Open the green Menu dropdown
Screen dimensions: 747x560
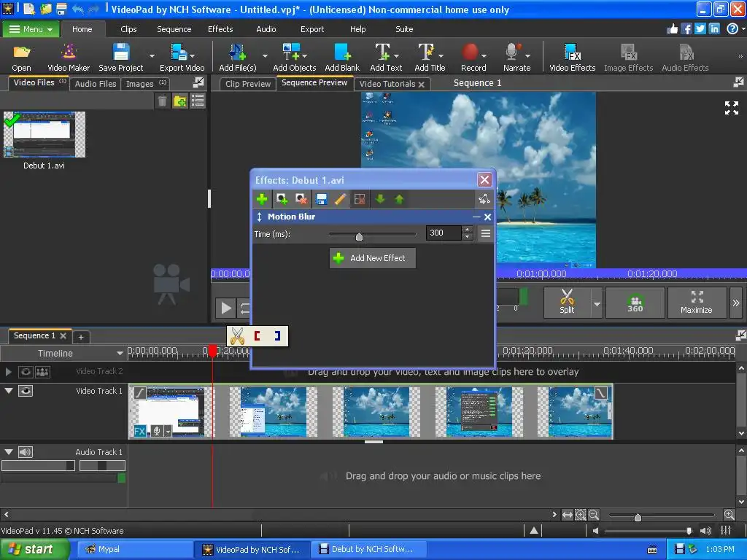point(31,29)
